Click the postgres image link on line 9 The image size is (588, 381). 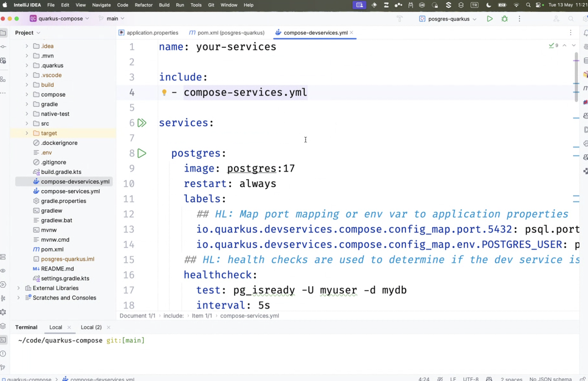(252, 168)
